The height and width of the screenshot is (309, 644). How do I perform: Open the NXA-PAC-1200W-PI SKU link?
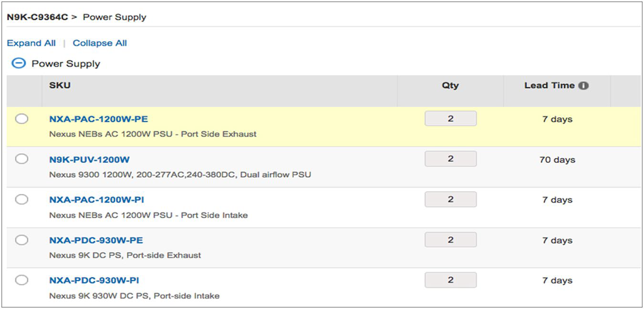tap(96, 200)
